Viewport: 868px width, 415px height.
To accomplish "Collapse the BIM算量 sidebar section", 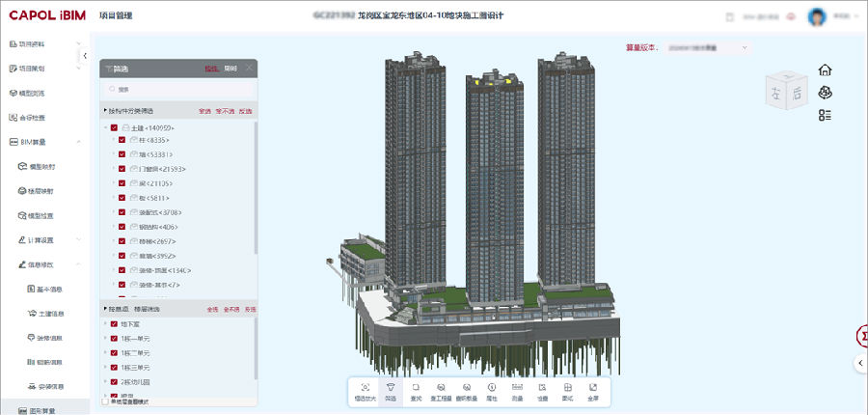I will (x=78, y=142).
